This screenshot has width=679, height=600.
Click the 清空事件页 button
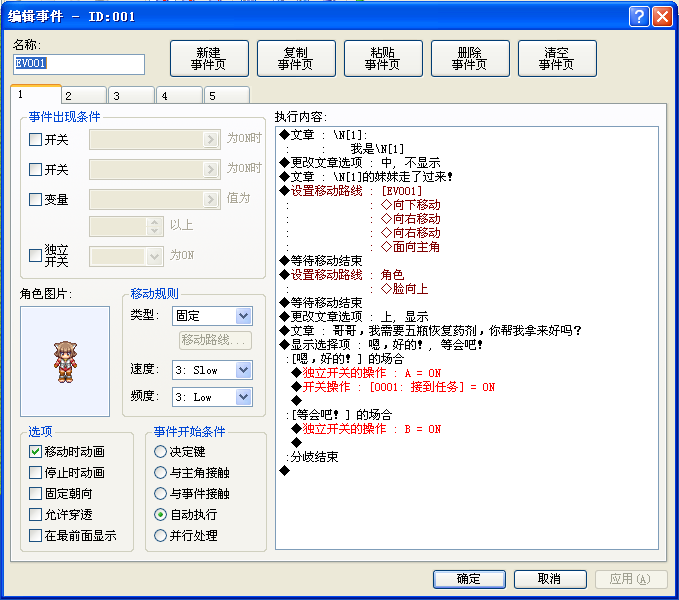click(557, 58)
